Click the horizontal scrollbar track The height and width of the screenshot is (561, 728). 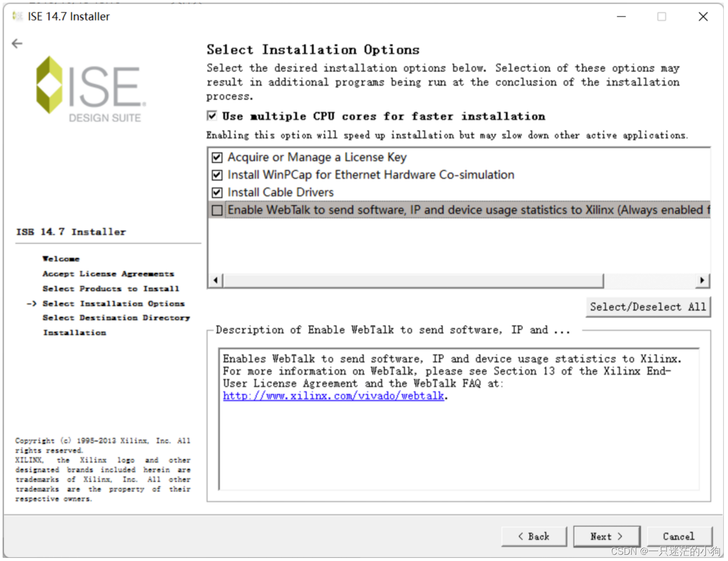coord(409,280)
